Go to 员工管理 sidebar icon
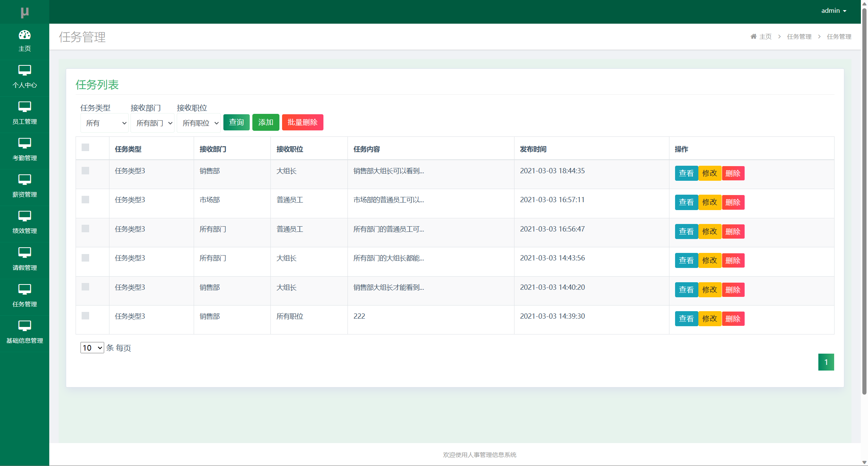Screen dimensions: 868x466 coord(24,107)
